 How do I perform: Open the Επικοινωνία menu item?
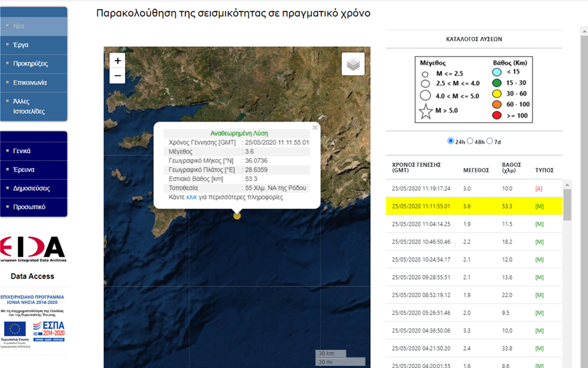pos(34,82)
